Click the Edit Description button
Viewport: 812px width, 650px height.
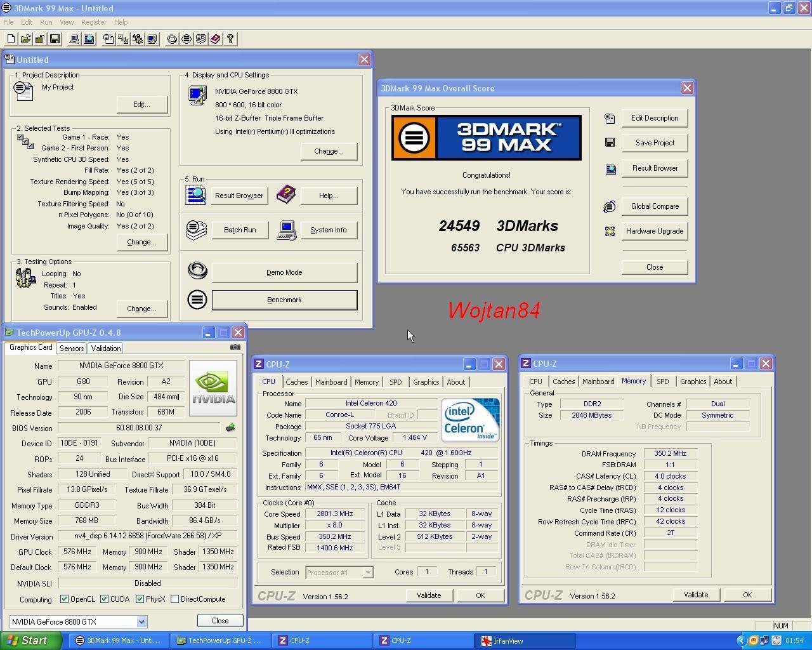tap(655, 118)
